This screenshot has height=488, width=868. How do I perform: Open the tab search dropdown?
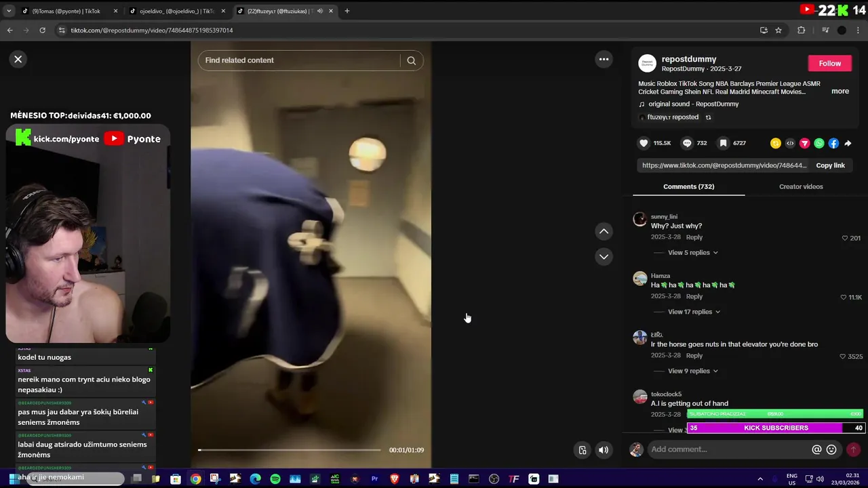coord(8,11)
